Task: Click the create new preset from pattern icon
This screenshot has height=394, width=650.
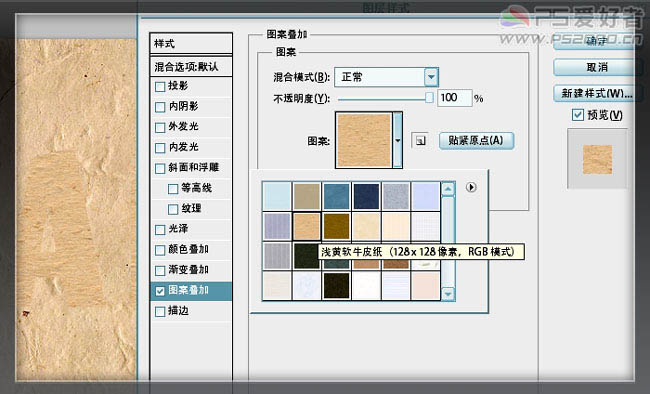Action: (x=420, y=141)
